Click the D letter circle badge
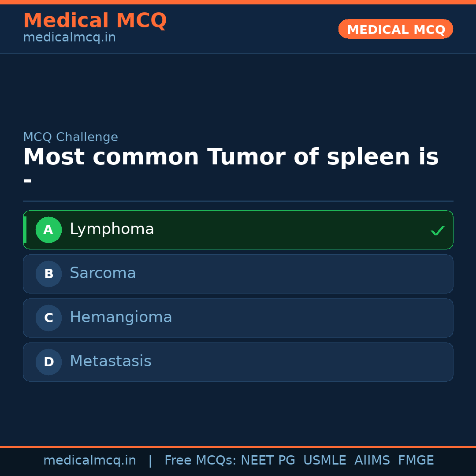Viewport: 476px width, 476px height. [x=48, y=362]
